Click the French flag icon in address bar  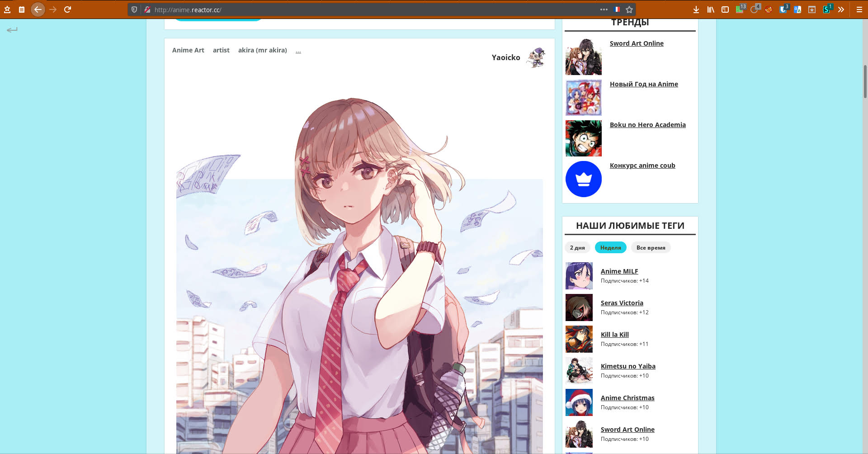click(617, 9)
